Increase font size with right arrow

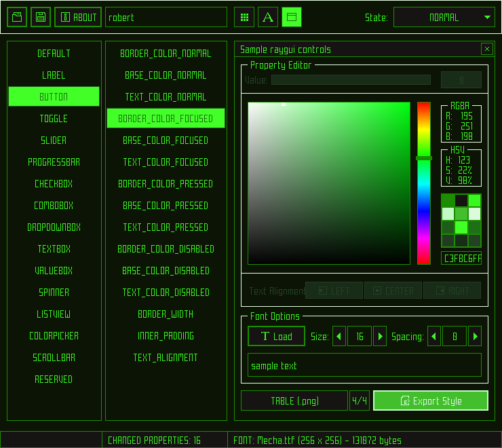pyautogui.click(x=380, y=336)
